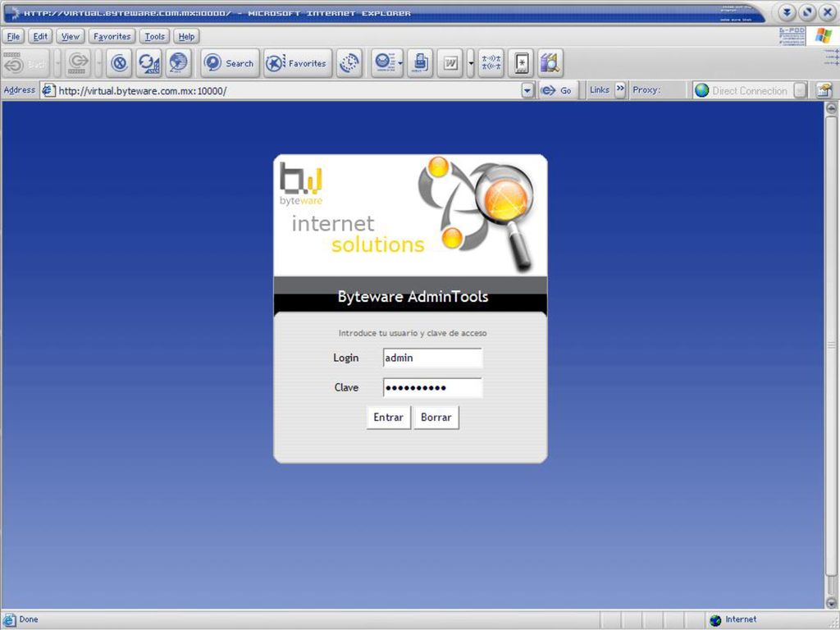
Task: Click the Discuss arrows toolbar icon
Action: 491,63
